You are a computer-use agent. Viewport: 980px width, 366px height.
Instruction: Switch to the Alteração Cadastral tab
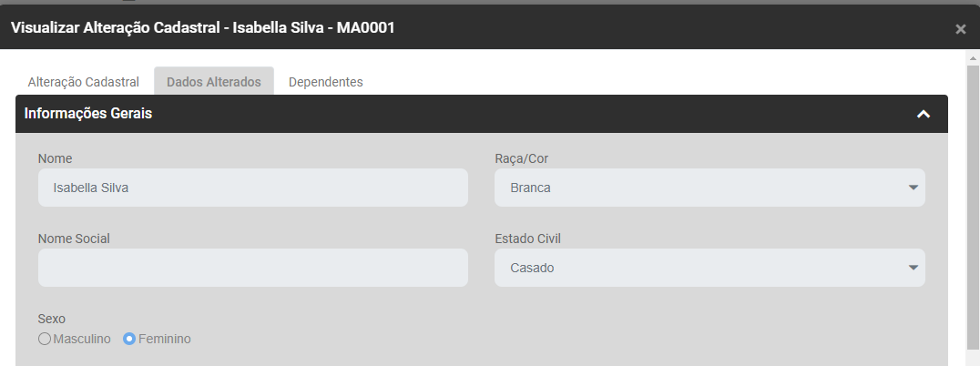[84, 82]
